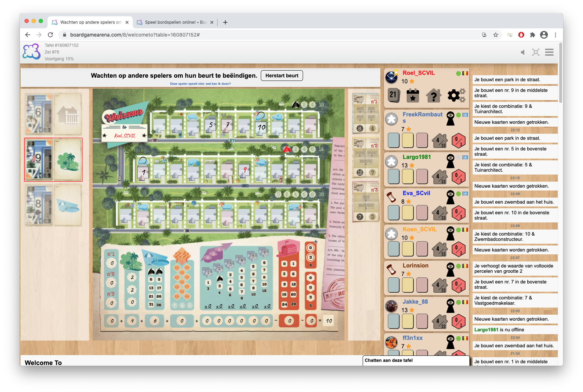Viewport: 583px width, 392px height.
Task: Click Koen_SCVIL red hexagon 0/3 icon
Action: pos(458,249)
